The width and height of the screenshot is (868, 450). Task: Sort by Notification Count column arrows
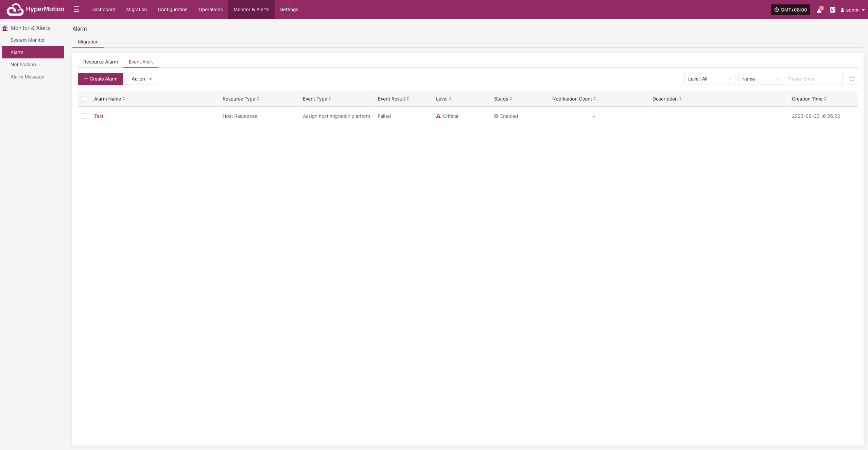point(595,99)
